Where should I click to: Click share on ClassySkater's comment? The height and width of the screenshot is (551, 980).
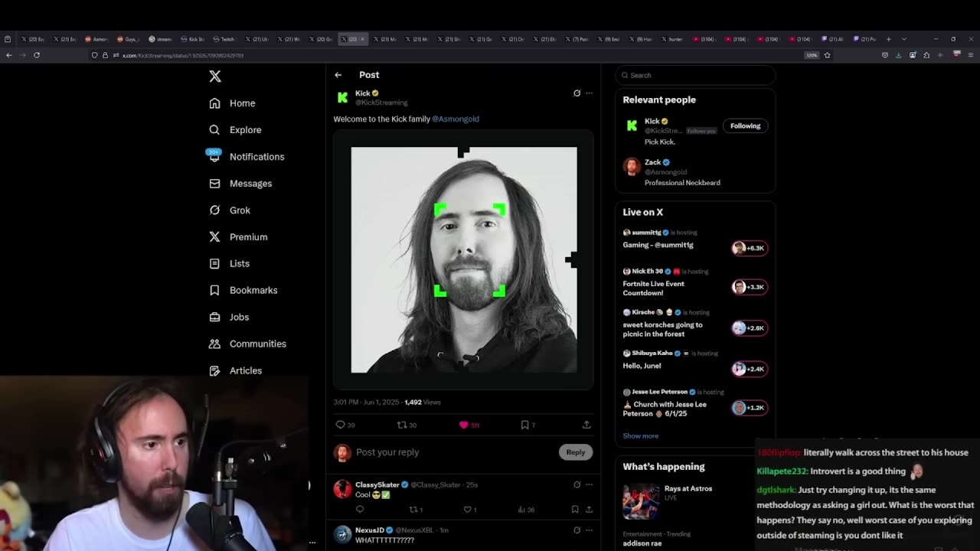point(589,510)
